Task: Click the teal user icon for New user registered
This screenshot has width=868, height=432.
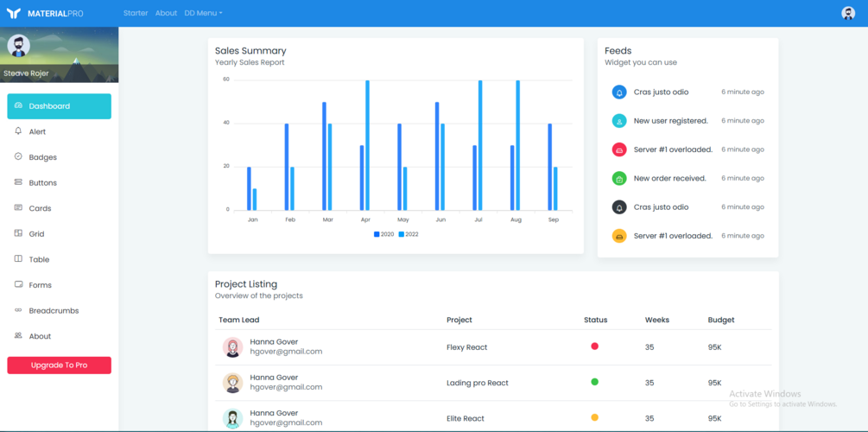Action: (619, 121)
